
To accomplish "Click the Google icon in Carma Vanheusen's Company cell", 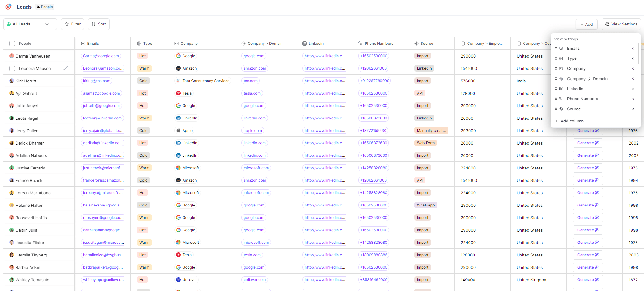I will pyautogui.click(x=178, y=56).
